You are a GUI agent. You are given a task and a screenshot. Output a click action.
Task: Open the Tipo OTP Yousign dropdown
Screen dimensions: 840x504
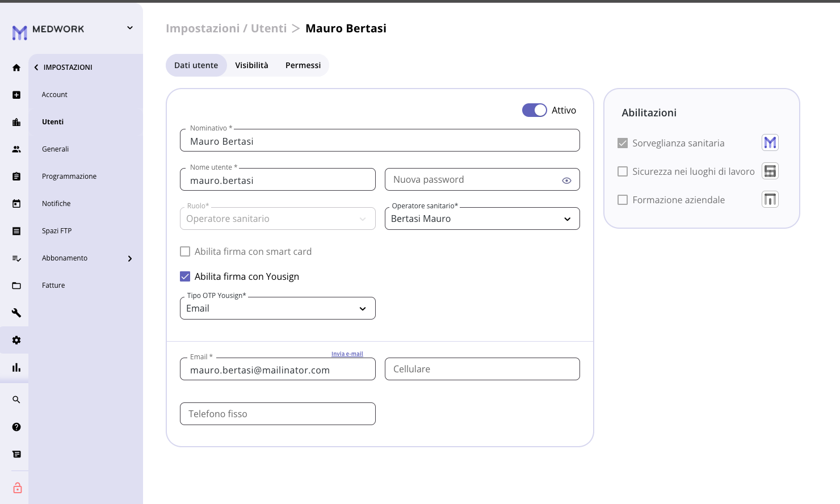(278, 309)
